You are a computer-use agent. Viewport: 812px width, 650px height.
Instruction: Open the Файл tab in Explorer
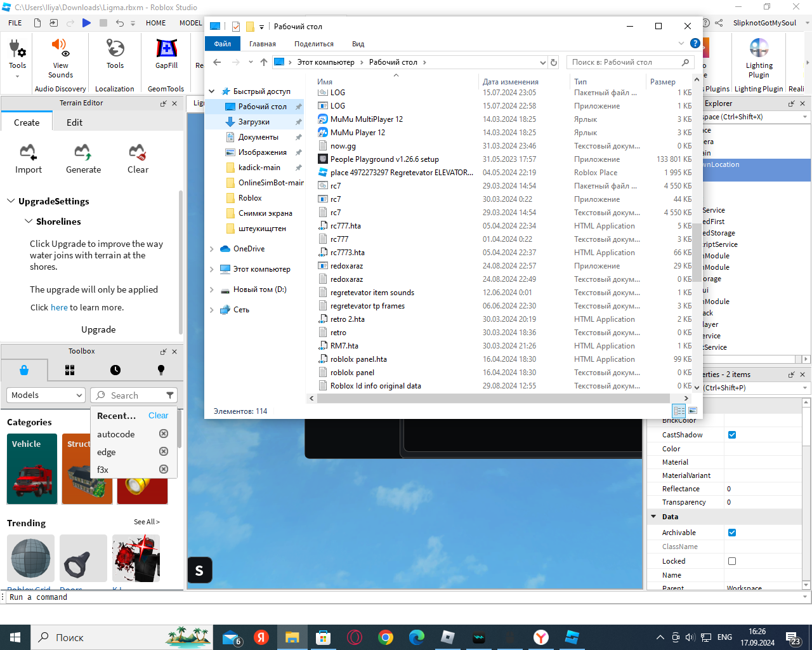[x=223, y=44]
